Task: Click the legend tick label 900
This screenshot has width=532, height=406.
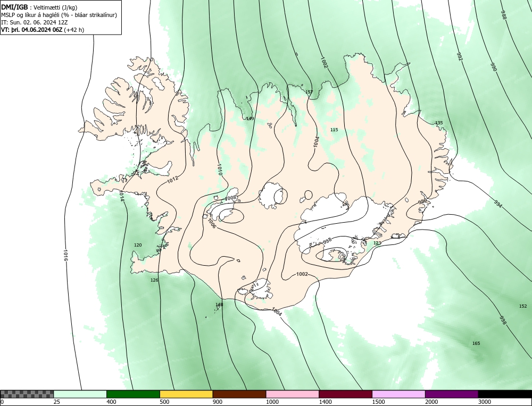Action: [218, 402]
